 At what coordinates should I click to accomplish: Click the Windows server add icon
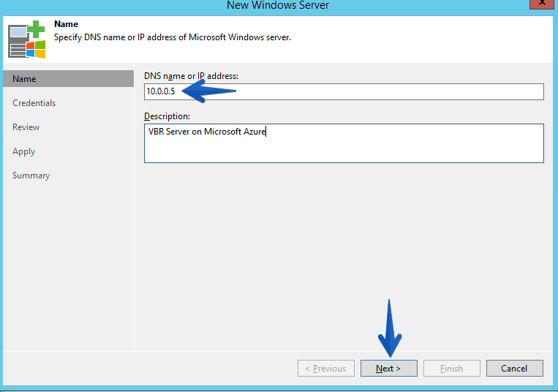[x=26, y=39]
